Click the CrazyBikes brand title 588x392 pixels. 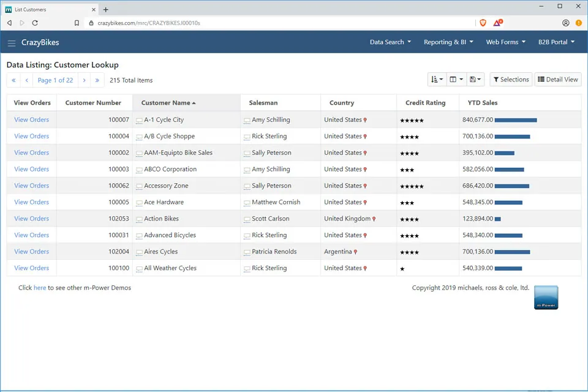coord(40,42)
